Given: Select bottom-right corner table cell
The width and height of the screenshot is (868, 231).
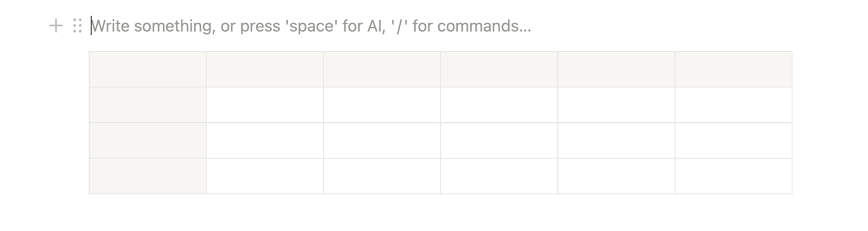Looking at the screenshot, I should pyautogui.click(x=733, y=176).
